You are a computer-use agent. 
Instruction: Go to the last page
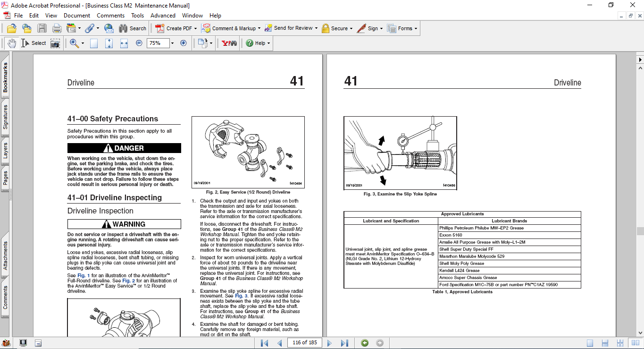pos(344,343)
